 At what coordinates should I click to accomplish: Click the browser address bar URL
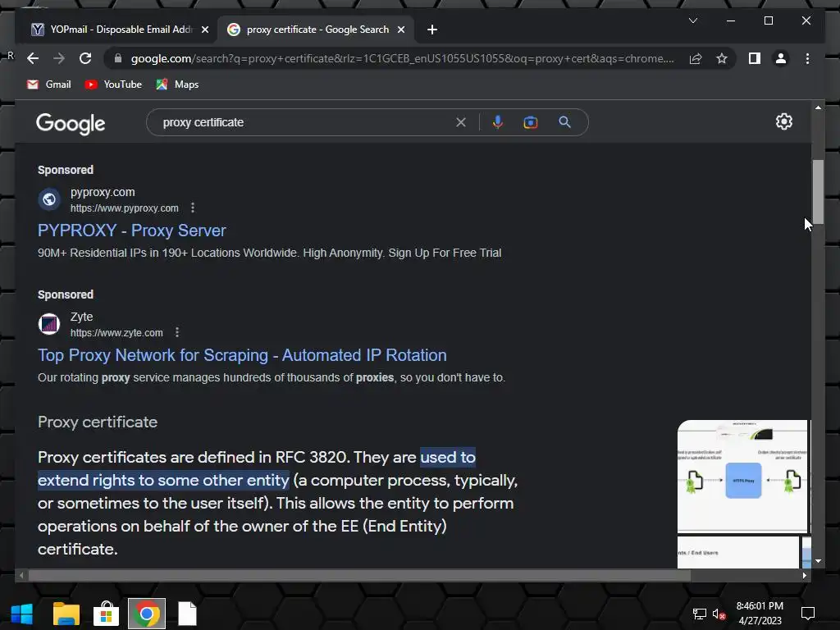402,58
